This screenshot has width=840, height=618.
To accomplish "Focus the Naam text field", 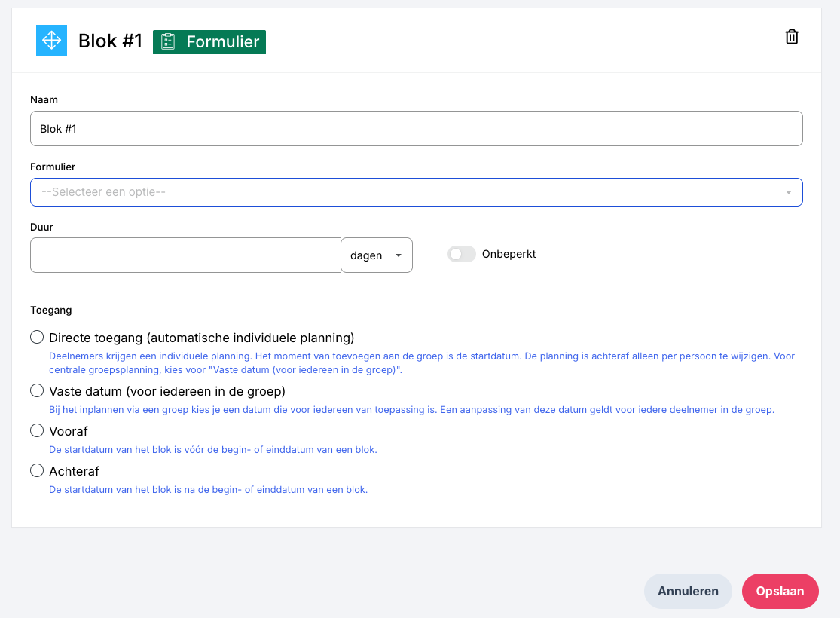I will (x=416, y=129).
